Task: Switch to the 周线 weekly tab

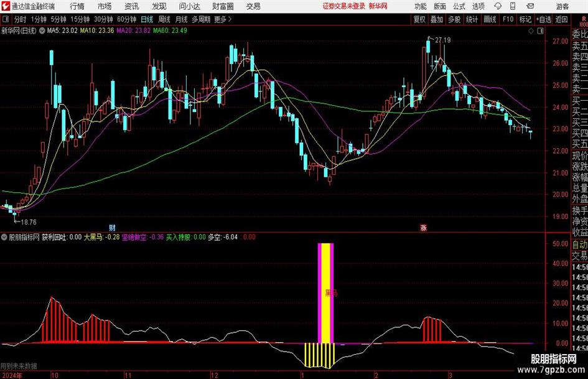Action: point(164,19)
